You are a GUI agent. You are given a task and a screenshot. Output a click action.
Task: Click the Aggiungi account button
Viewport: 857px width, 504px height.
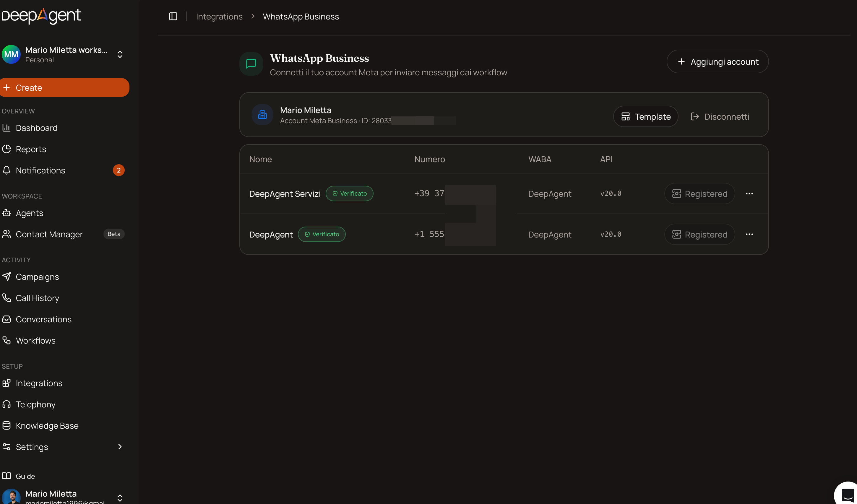pos(718,61)
